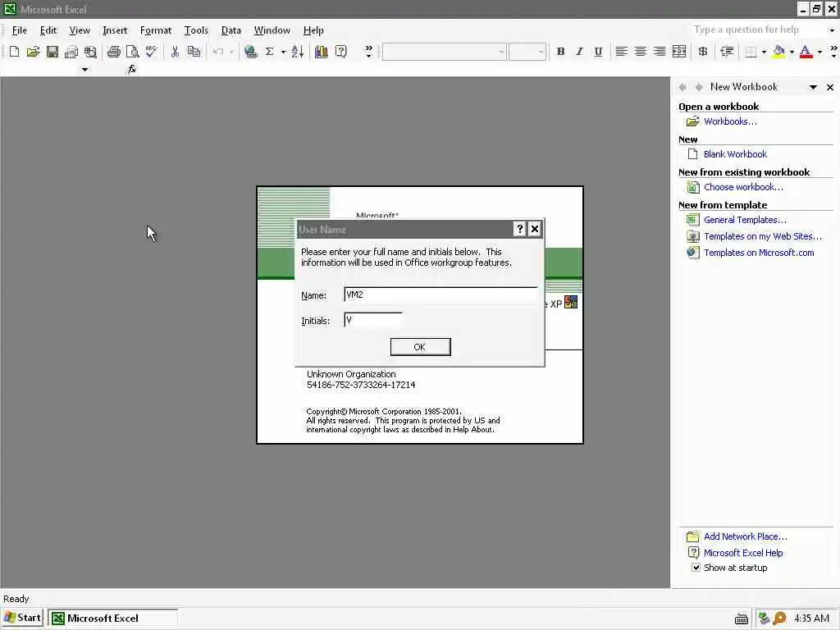Align text right in toolbar
Screen dimensions: 840x630
coord(660,52)
